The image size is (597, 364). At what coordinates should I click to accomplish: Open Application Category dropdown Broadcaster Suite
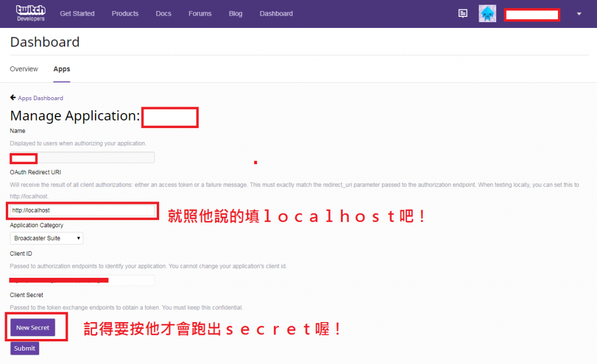click(47, 238)
